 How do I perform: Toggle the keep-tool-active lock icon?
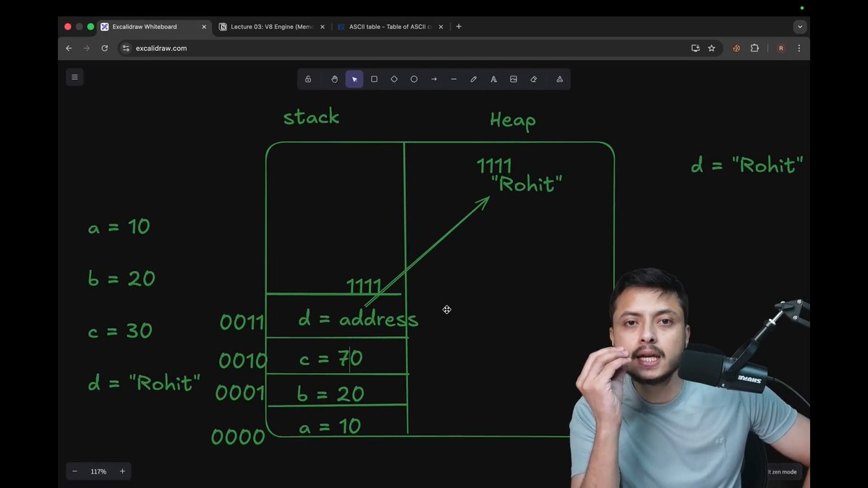pos(308,80)
